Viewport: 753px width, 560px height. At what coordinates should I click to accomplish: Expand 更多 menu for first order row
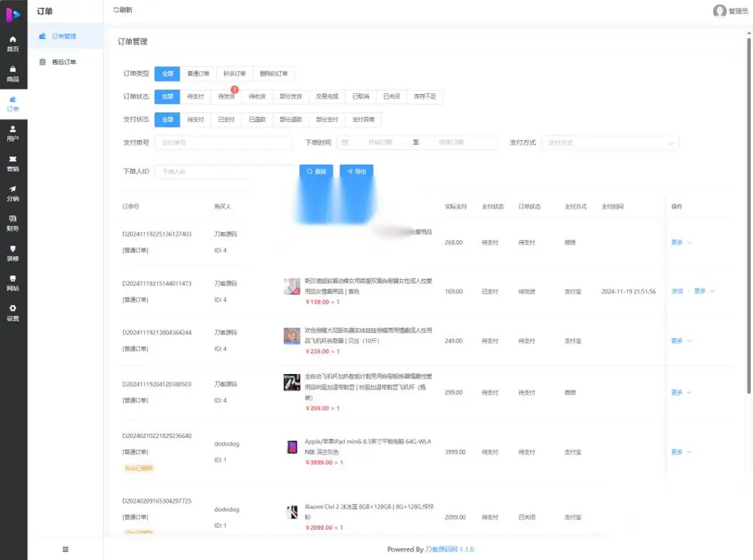[x=681, y=242]
